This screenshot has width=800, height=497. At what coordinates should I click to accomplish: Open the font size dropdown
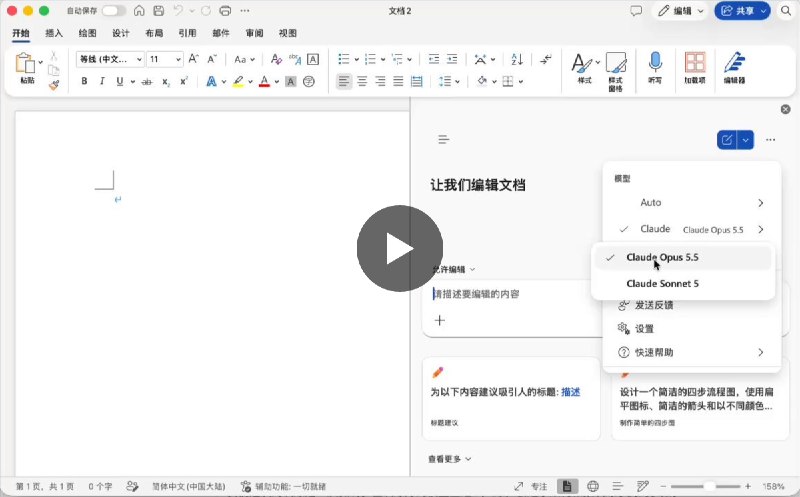pyautogui.click(x=178, y=59)
